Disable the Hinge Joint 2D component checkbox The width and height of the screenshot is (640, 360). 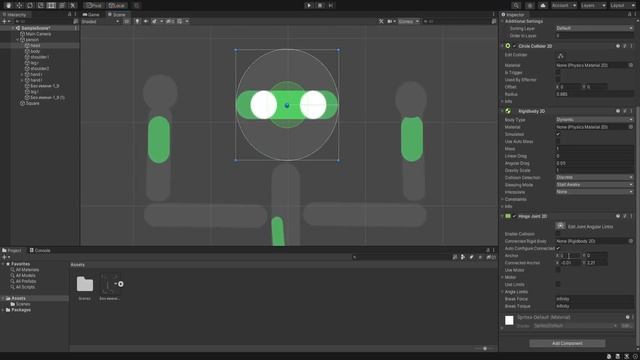514,216
